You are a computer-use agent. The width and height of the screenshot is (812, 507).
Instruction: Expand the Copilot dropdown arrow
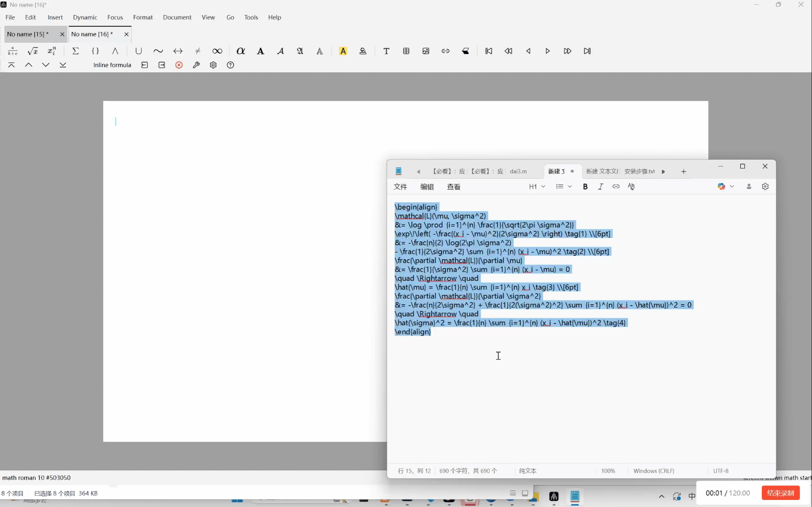click(733, 186)
